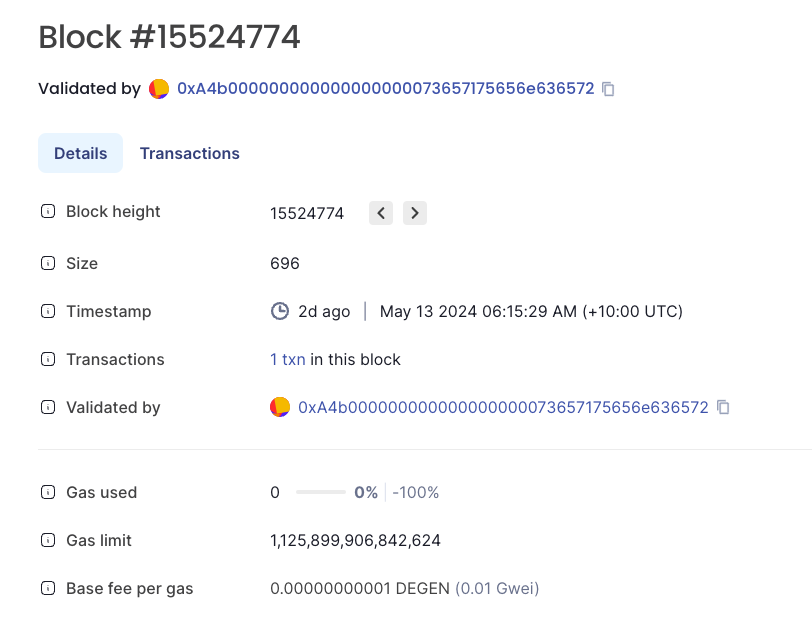Click info icon beside Timestamp
Screen dimensions: 812x629
tap(47, 312)
